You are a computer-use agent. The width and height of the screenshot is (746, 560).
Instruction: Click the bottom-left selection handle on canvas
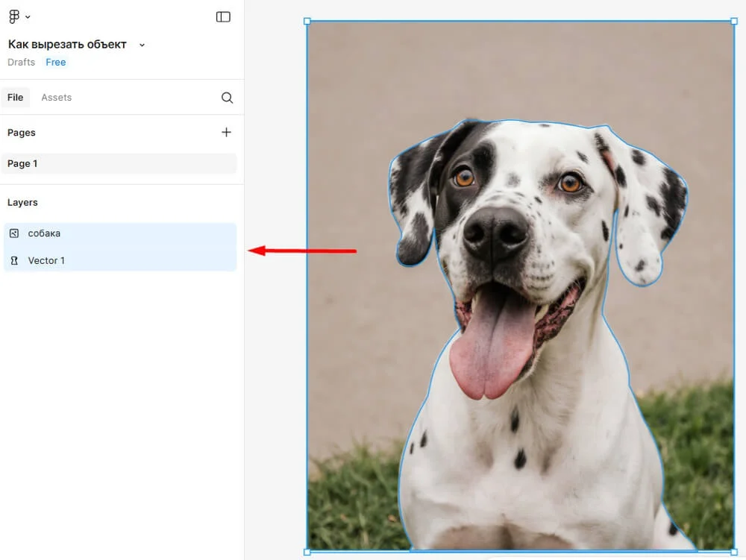pos(307,552)
